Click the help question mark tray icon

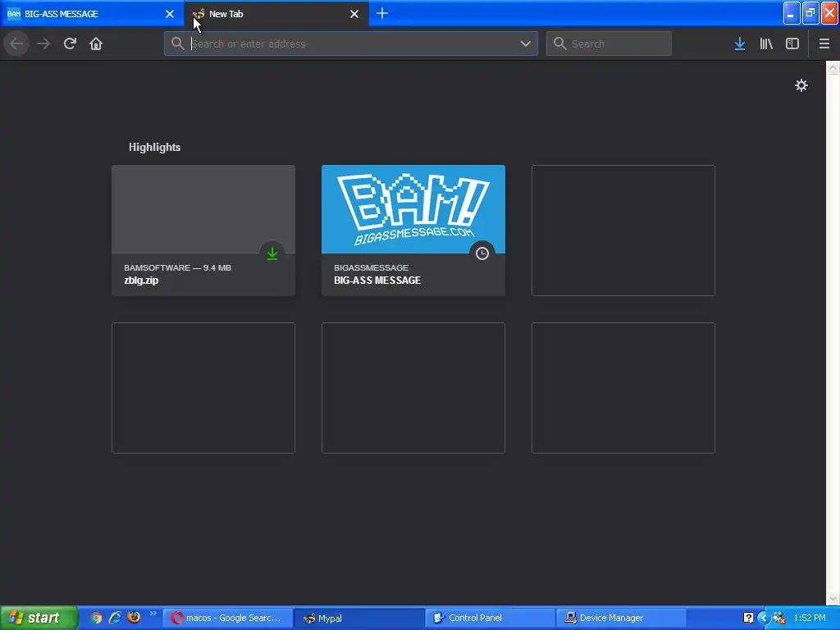pos(748,618)
